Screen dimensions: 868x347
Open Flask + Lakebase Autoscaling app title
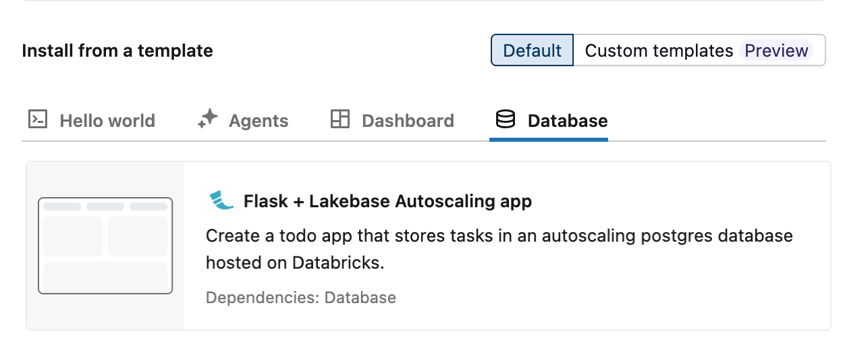pos(387,201)
